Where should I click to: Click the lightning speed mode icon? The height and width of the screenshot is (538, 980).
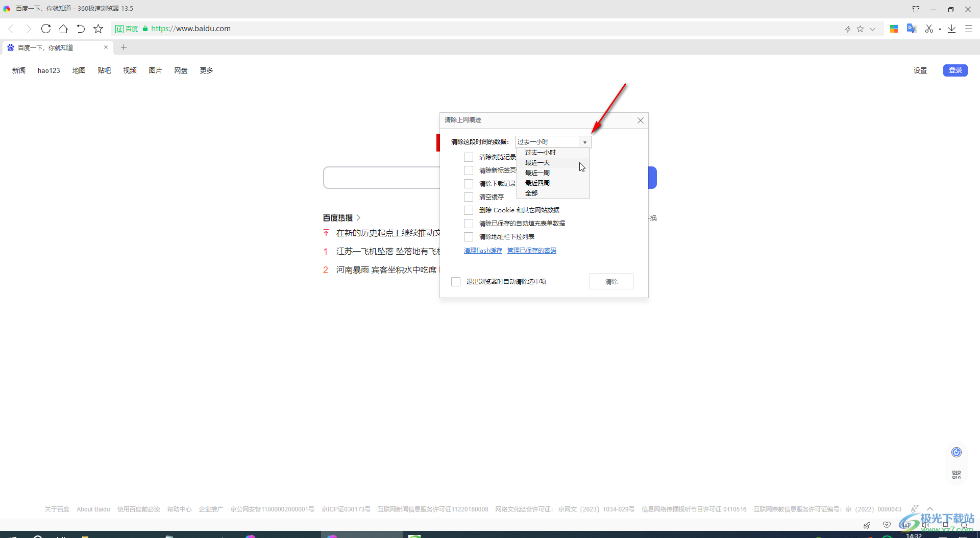coord(848,29)
